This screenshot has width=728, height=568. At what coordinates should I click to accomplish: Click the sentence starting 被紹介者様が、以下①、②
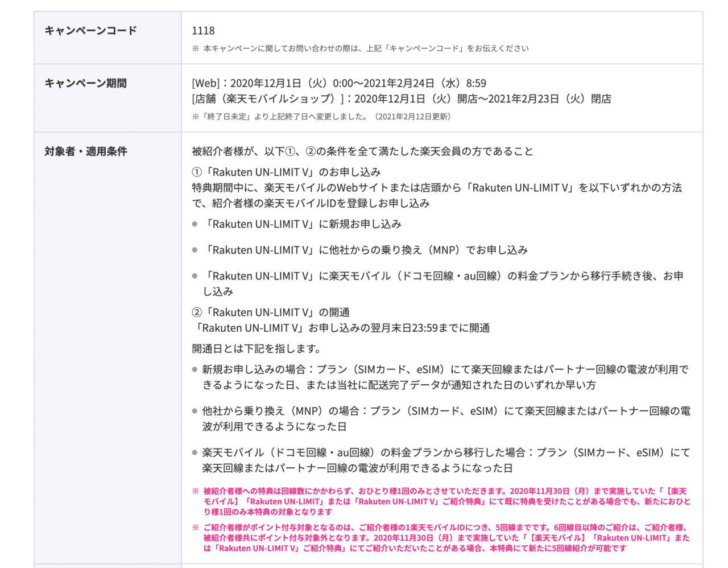click(363, 151)
